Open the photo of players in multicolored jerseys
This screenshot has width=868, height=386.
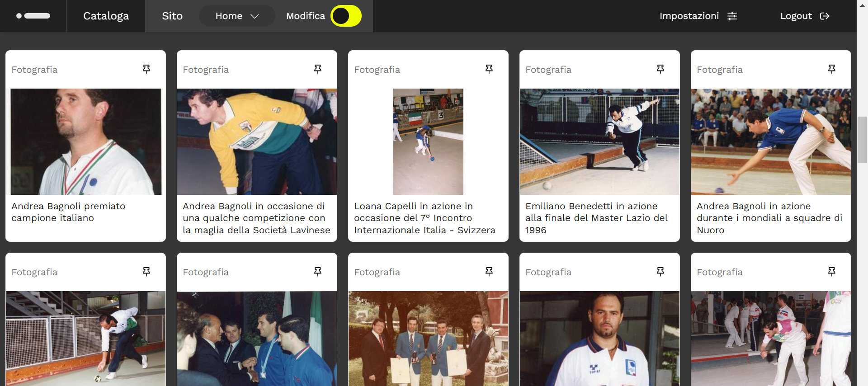[771, 339]
